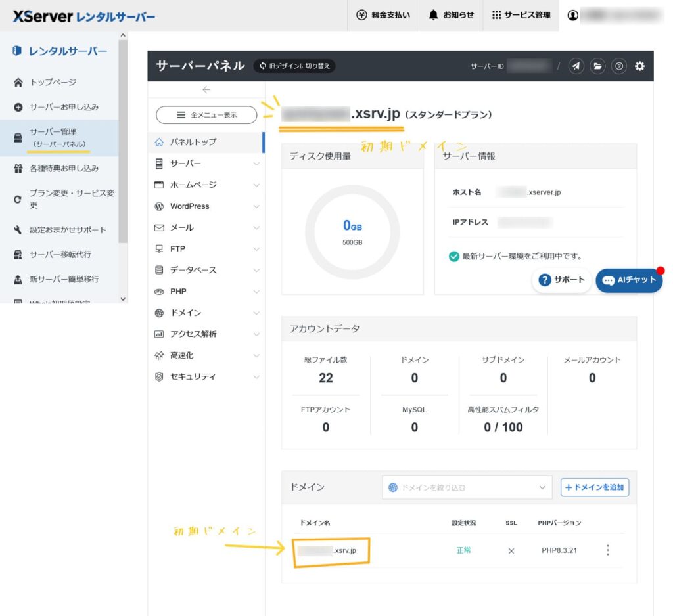
Task: Click green check beside 最新サーバー環境 notice
Action: pos(453,257)
